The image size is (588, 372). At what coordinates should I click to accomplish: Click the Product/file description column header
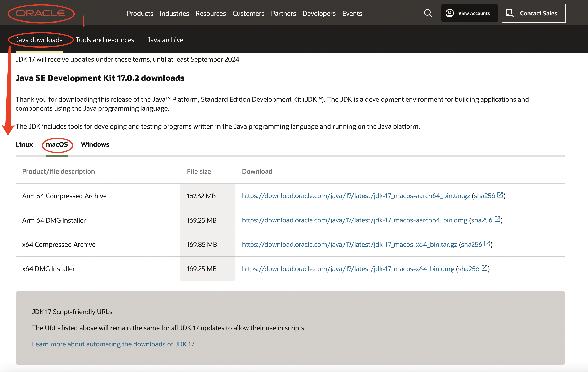coord(58,171)
